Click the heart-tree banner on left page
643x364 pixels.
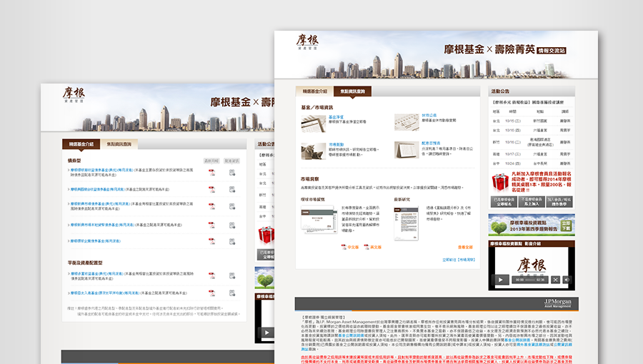pos(264,278)
